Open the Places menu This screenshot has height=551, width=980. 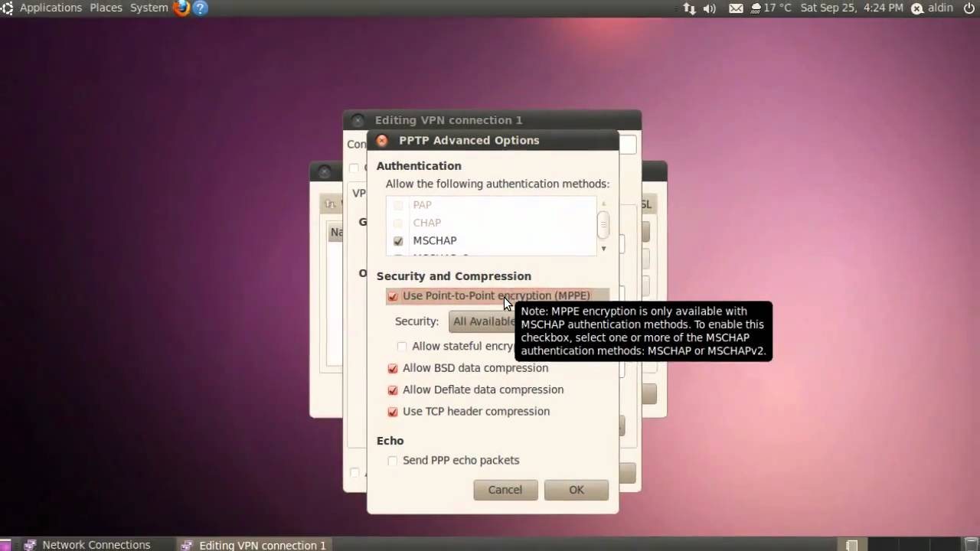point(106,8)
